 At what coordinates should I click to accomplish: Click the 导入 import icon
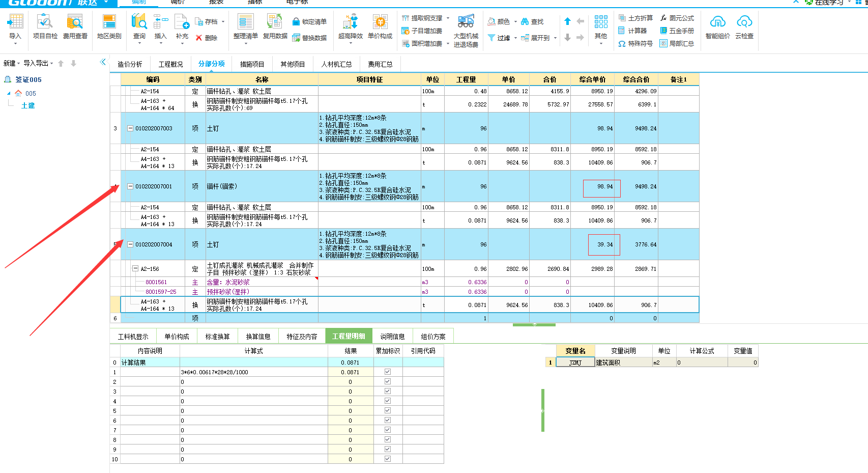[15, 22]
